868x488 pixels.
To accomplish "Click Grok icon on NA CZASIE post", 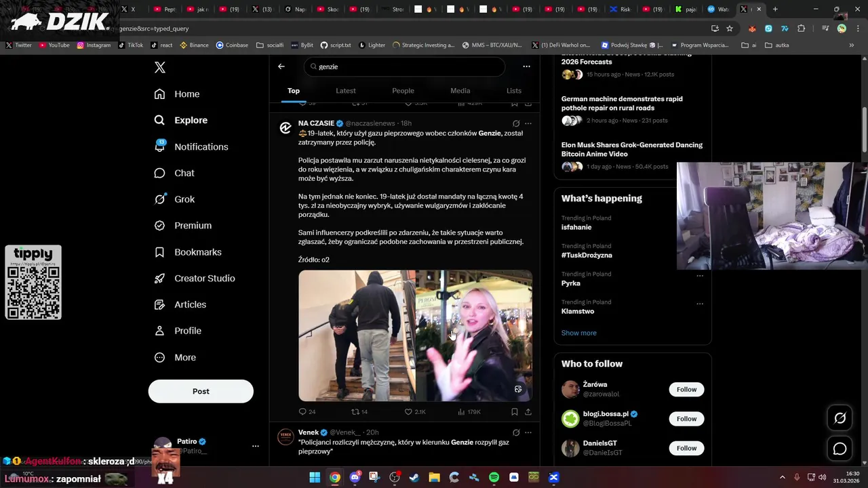I will [516, 123].
